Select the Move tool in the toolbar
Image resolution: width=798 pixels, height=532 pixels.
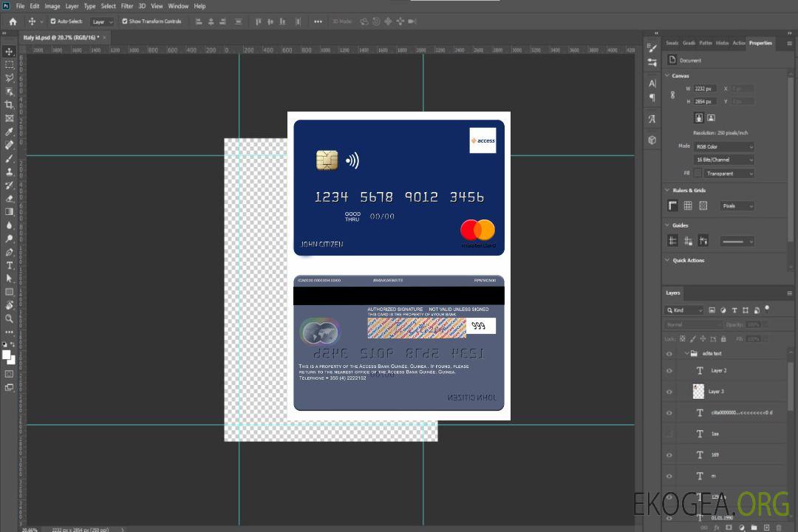9,52
